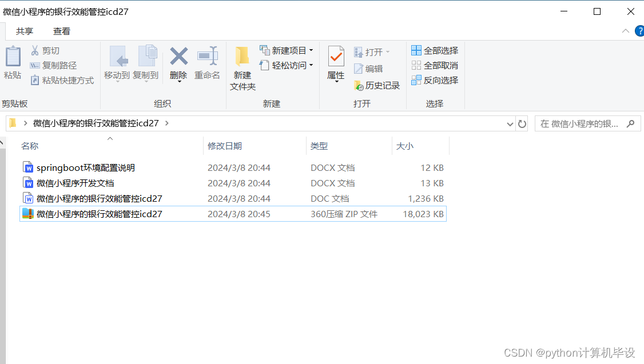Image resolution: width=644 pixels, height=364 pixels.
Task: Click the DOC file's document icon
Action: coord(28,199)
